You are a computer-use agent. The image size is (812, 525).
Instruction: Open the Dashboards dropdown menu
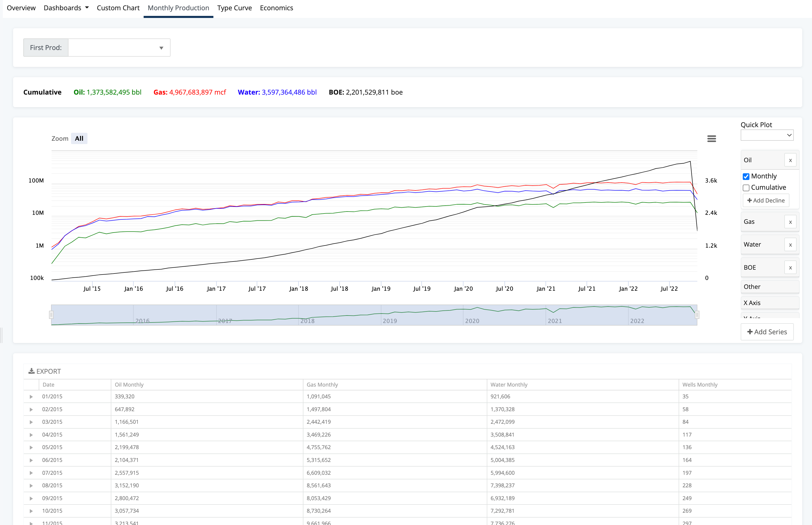(66, 8)
